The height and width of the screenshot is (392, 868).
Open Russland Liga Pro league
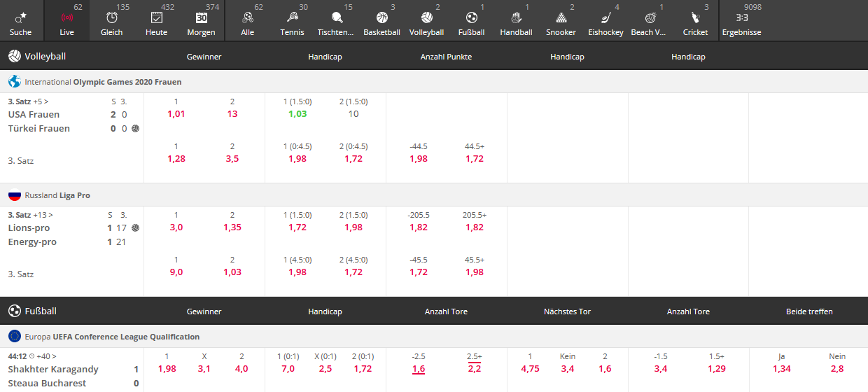pyautogui.click(x=57, y=195)
